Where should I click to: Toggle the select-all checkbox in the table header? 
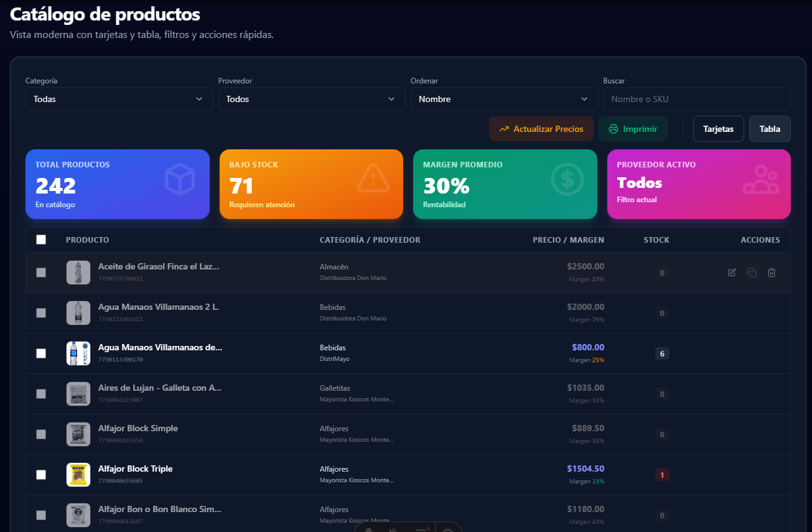coord(41,240)
